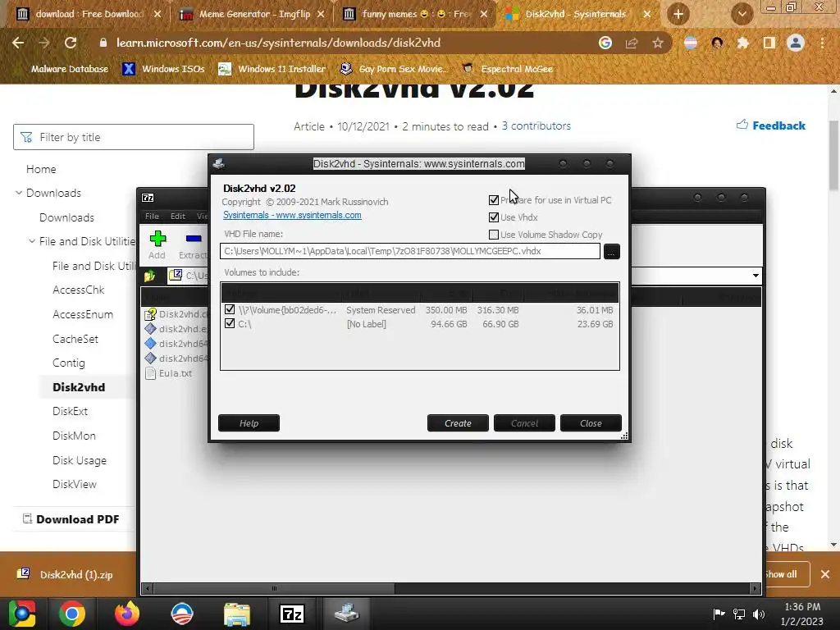Reload the current page
This screenshot has height=630, width=840.
(x=71, y=43)
